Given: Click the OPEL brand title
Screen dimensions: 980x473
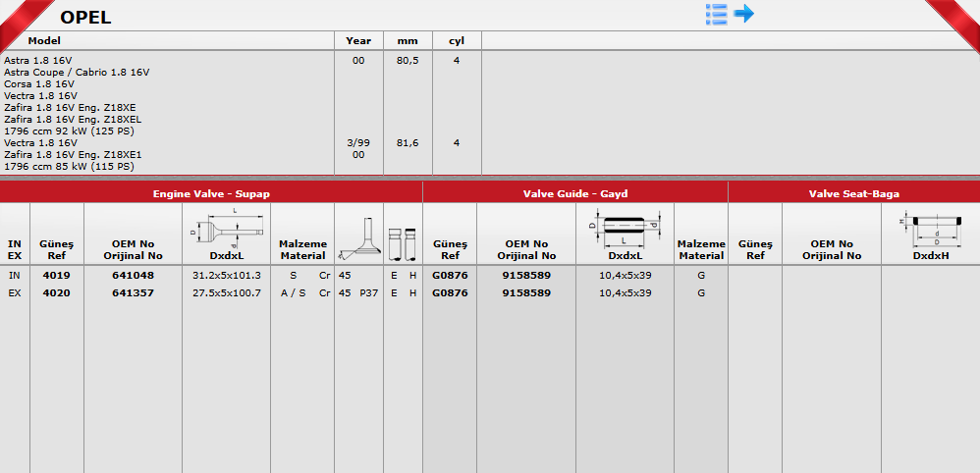Looking at the screenshot, I should [85, 17].
